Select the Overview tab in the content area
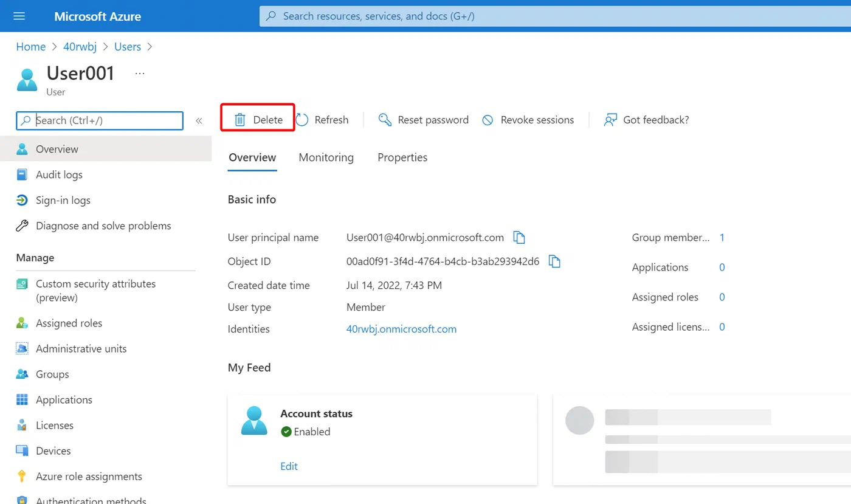Image resolution: width=851 pixels, height=504 pixels. point(252,157)
